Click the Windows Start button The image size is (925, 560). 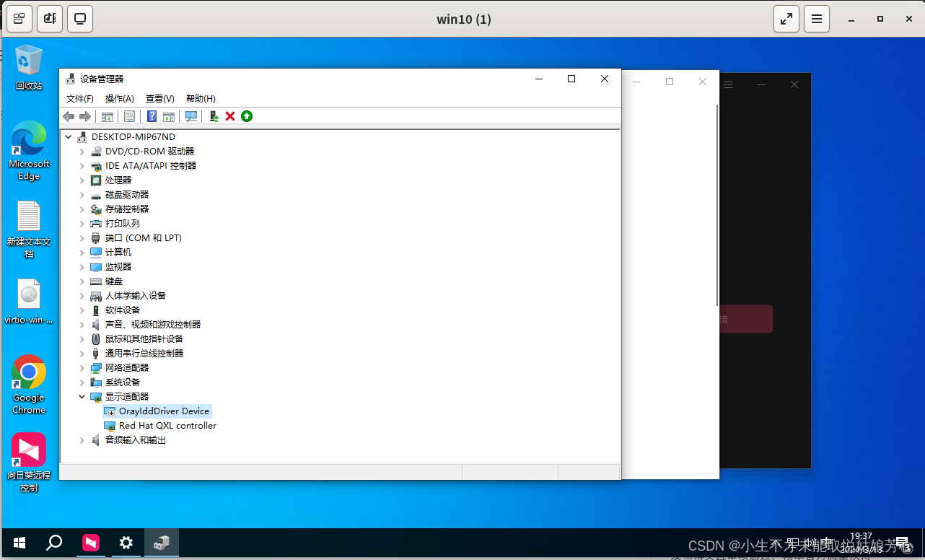pyautogui.click(x=18, y=542)
